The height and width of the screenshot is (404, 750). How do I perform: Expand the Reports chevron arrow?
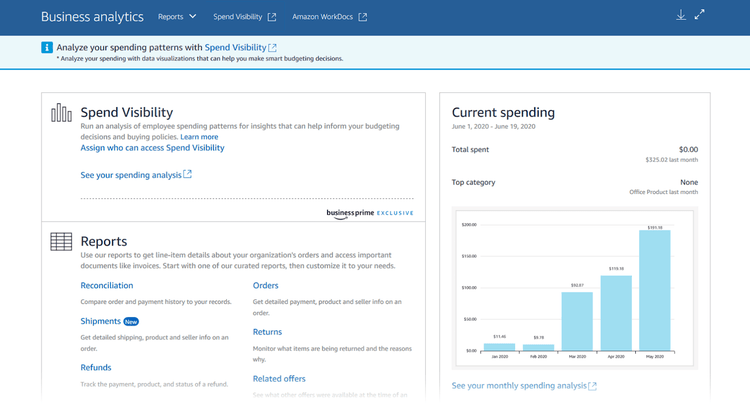coord(193,16)
